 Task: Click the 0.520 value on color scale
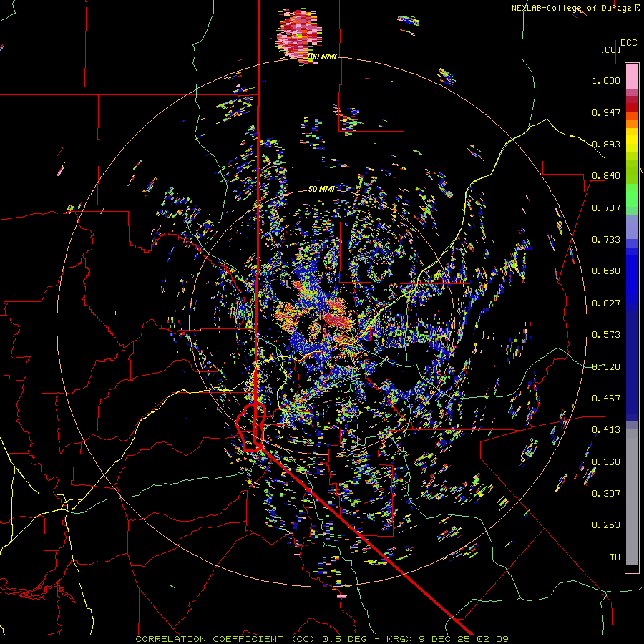pos(606,367)
